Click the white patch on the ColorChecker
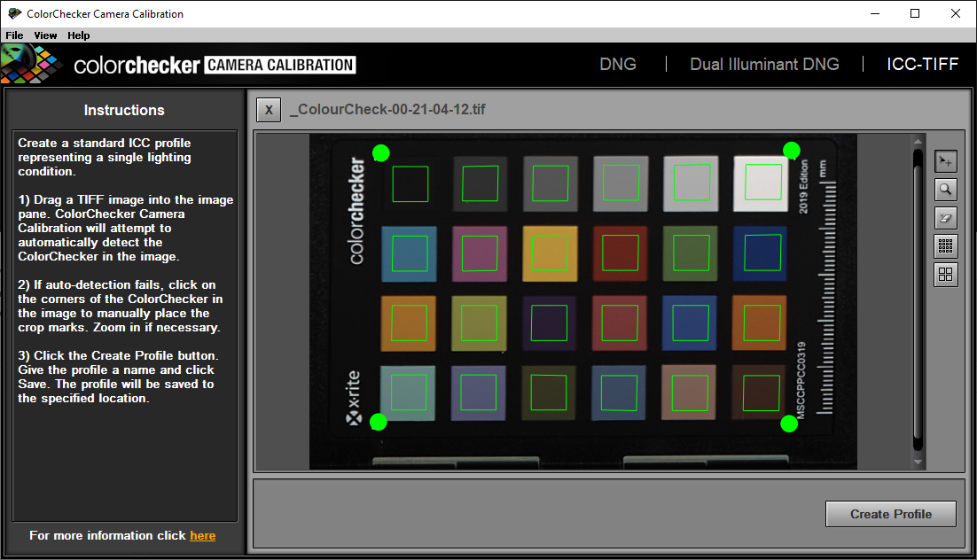This screenshot has height=560, width=977. (761, 183)
